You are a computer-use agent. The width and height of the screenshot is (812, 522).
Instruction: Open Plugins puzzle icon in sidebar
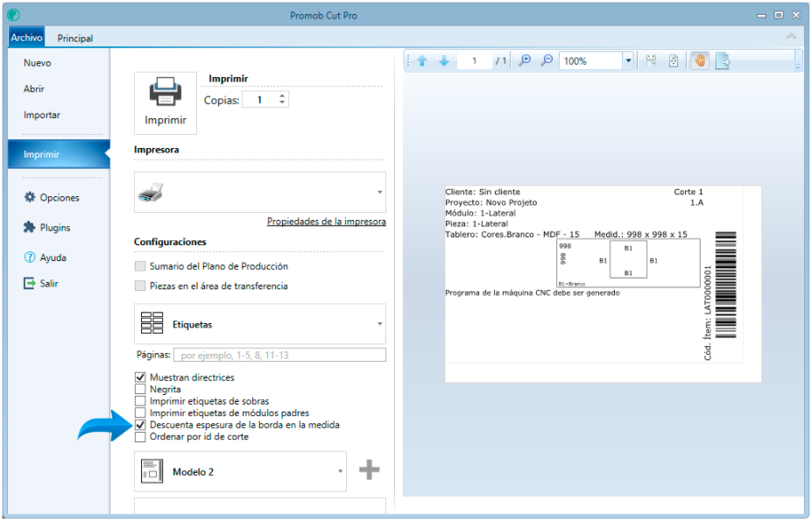tap(30, 227)
